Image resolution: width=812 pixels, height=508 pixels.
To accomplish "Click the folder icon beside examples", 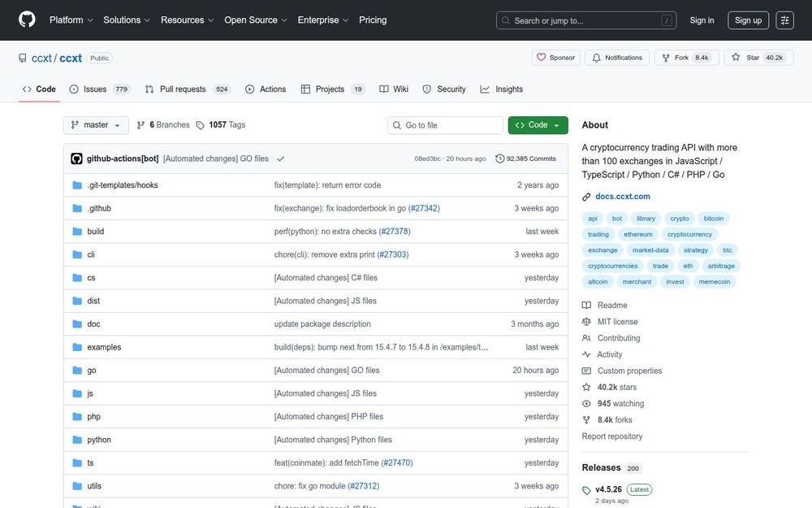I will click(77, 347).
